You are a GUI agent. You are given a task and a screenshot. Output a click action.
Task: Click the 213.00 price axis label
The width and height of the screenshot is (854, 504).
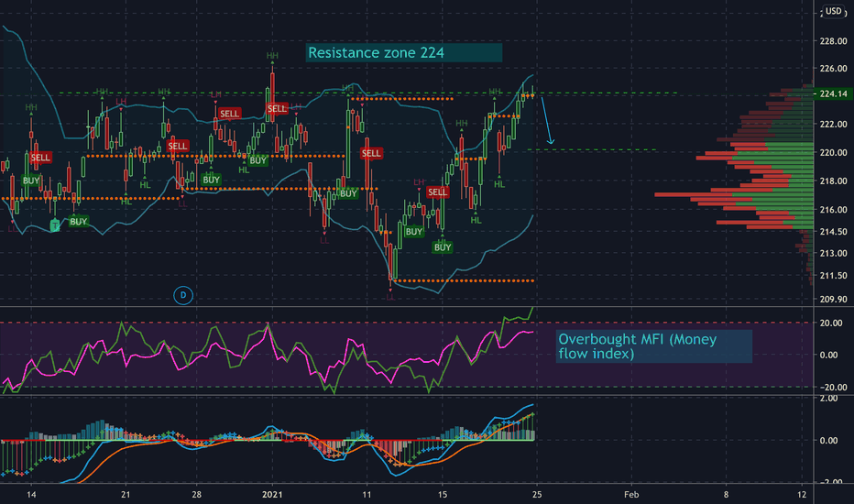click(833, 253)
